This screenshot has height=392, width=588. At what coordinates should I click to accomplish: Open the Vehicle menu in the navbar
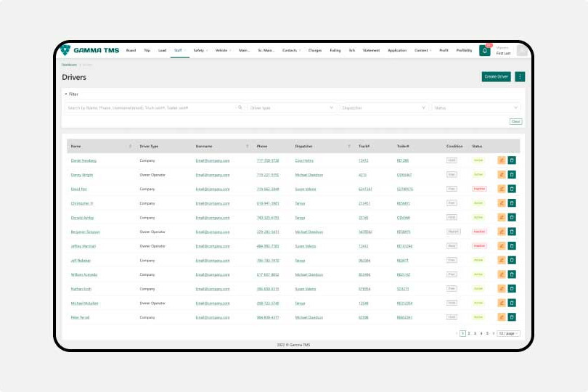223,51
